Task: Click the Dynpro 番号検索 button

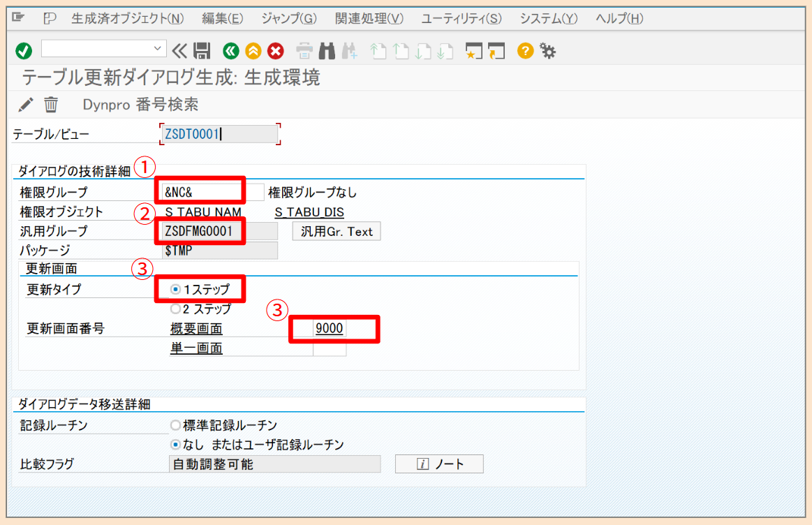Action: pos(140,105)
